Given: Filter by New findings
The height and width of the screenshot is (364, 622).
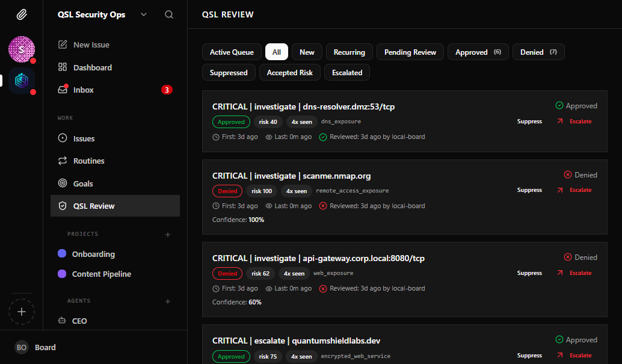Looking at the screenshot, I should 307,52.
